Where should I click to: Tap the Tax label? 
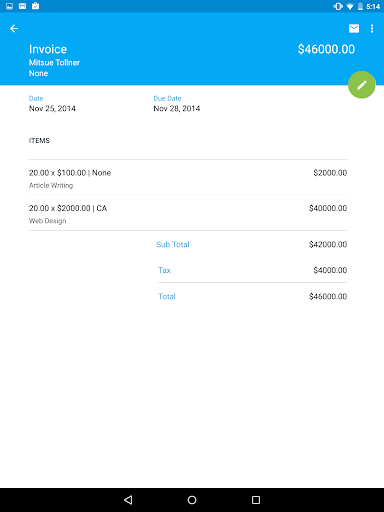(x=164, y=270)
